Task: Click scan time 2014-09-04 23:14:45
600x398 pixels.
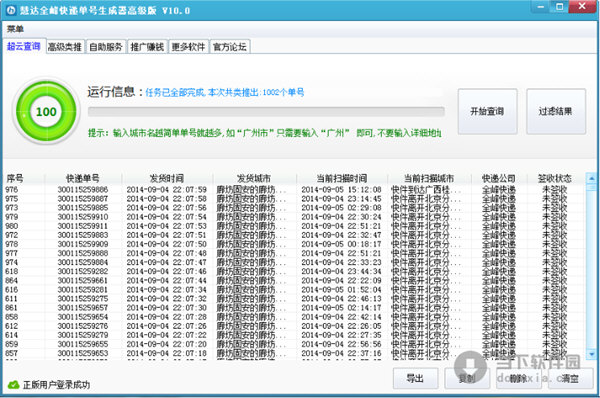Action: click(341, 199)
